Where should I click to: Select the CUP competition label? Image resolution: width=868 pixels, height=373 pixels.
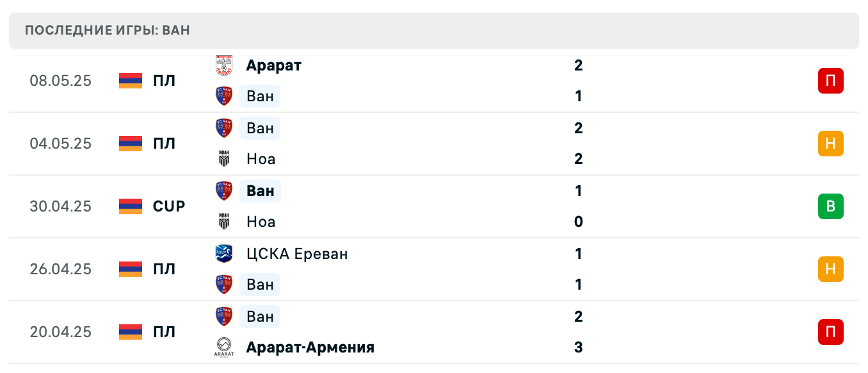168,206
